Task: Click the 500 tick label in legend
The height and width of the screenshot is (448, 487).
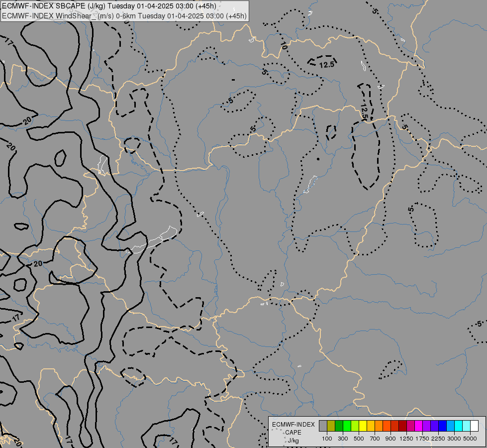Action: coord(359,439)
